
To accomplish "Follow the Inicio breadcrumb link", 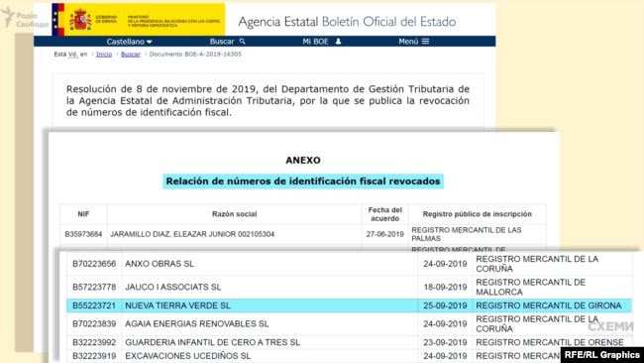I will tap(104, 55).
